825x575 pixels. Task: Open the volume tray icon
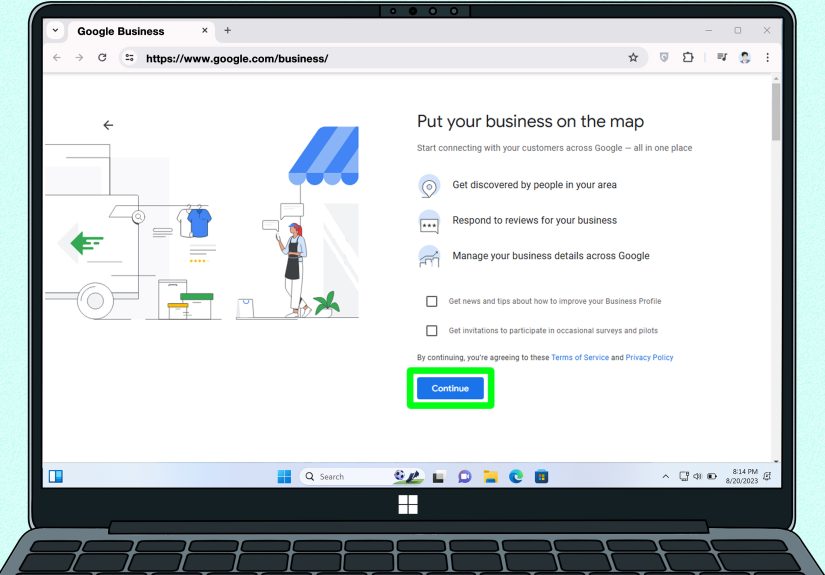697,477
